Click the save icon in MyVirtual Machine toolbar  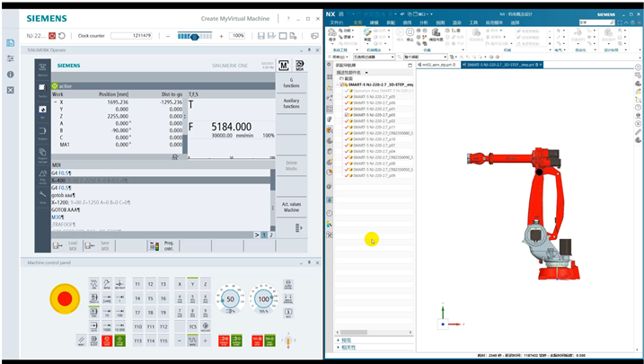click(260, 36)
